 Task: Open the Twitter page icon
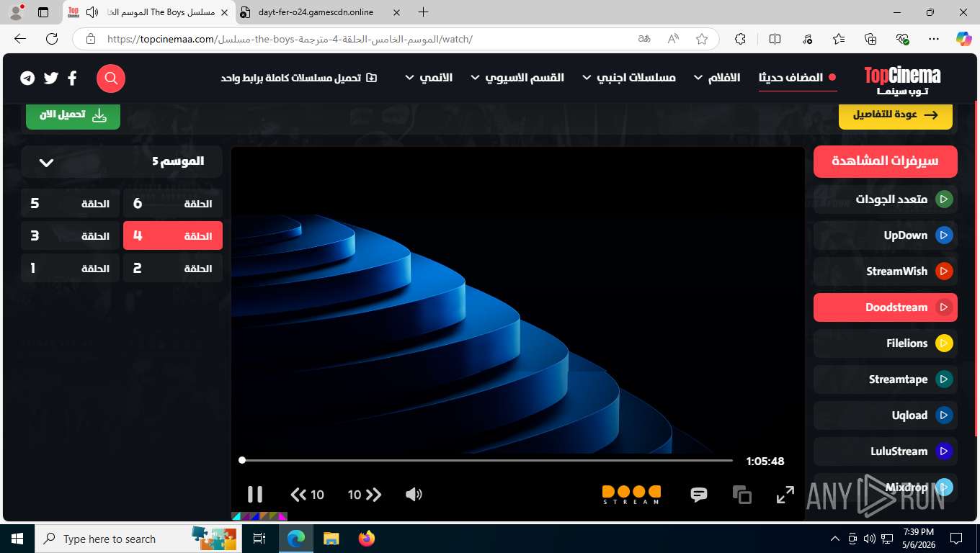coord(50,78)
